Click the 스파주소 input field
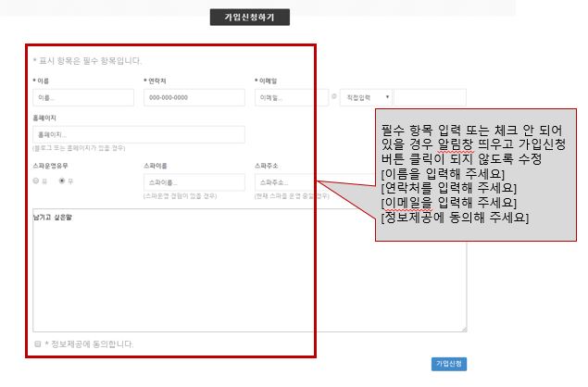588x387 pixels. [291, 182]
